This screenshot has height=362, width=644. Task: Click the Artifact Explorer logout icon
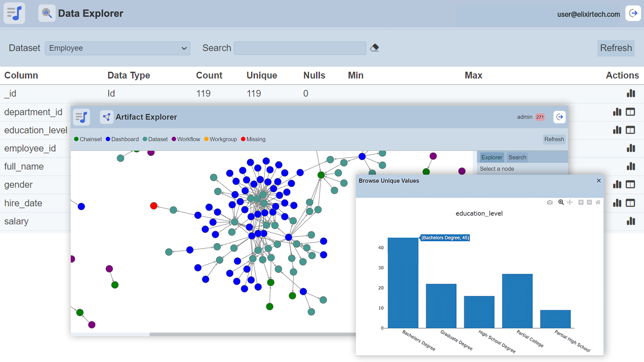pyautogui.click(x=559, y=117)
